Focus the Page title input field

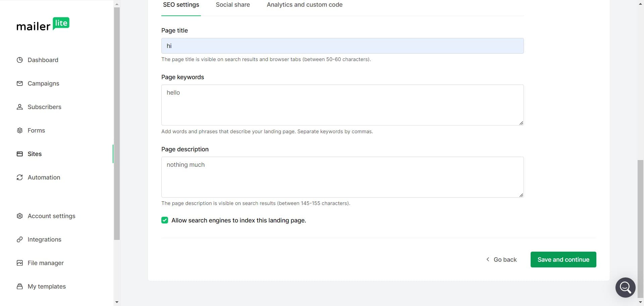click(x=342, y=46)
